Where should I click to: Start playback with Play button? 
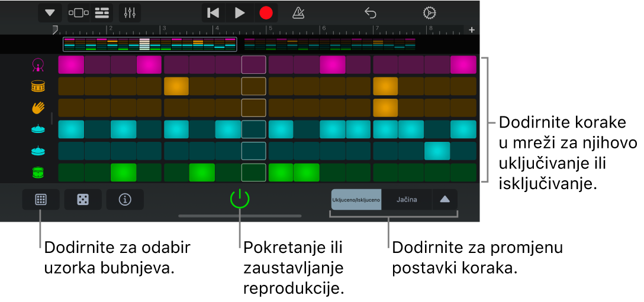pos(240,13)
